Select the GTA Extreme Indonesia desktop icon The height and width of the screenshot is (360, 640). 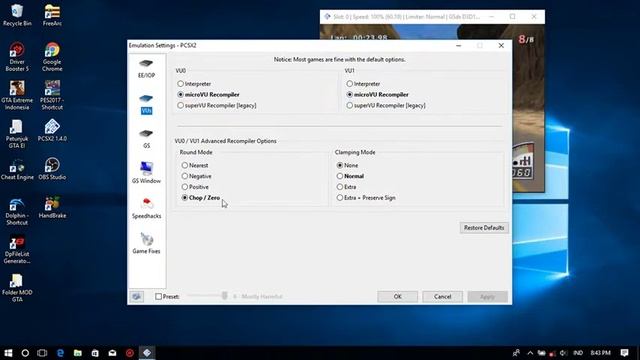click(x=17, y=96)
